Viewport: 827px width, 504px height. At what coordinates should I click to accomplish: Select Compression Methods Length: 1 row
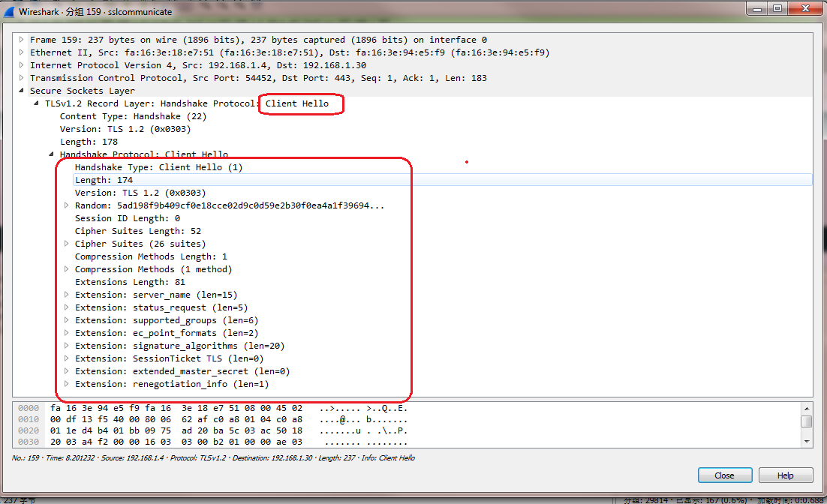(151, 256)
